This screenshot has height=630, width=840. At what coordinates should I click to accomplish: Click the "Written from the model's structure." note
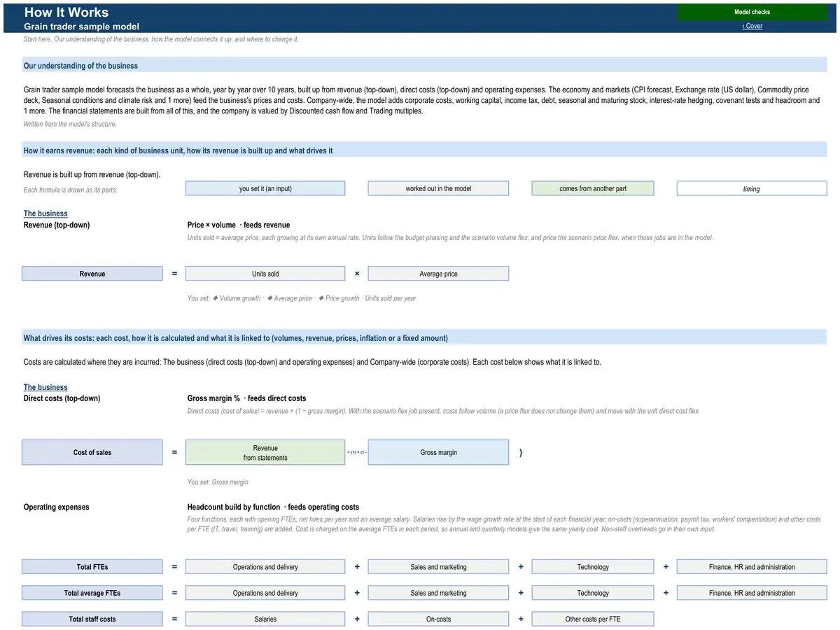point(70,124)
